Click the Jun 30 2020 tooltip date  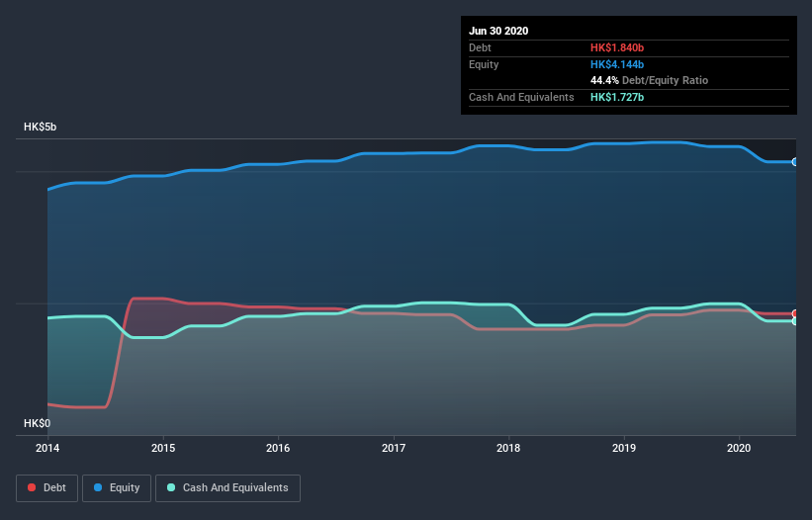click(x=498, y=31)
